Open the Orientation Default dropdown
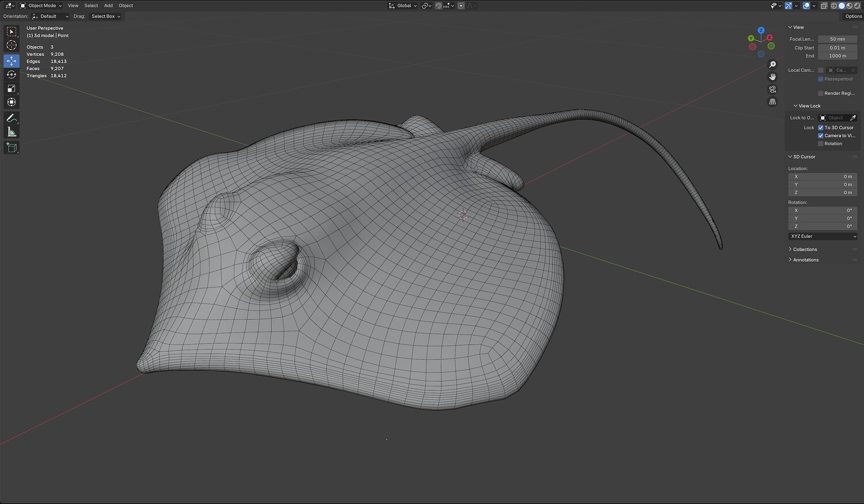Viewport: 864px width, 504px height. 51,16
